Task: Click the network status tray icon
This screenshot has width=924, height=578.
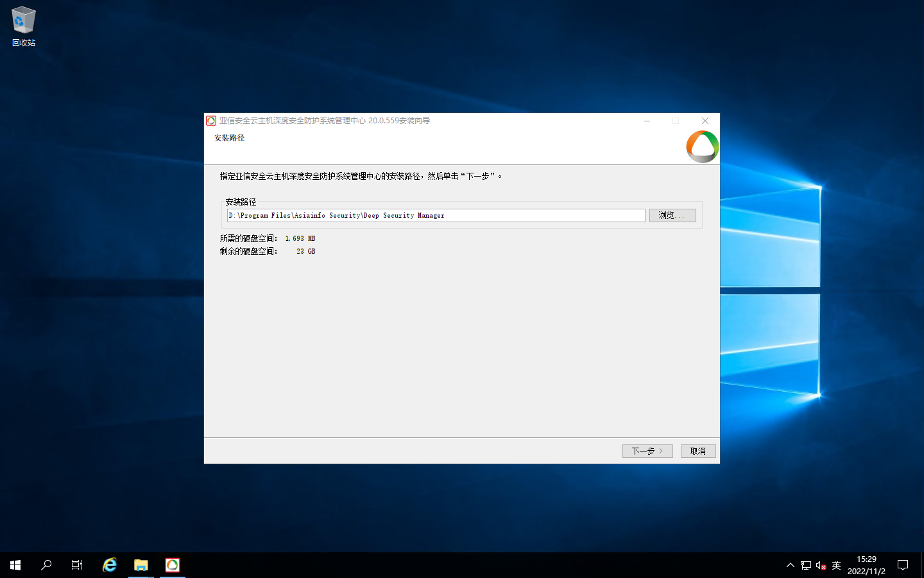Action: pos(806,565)
